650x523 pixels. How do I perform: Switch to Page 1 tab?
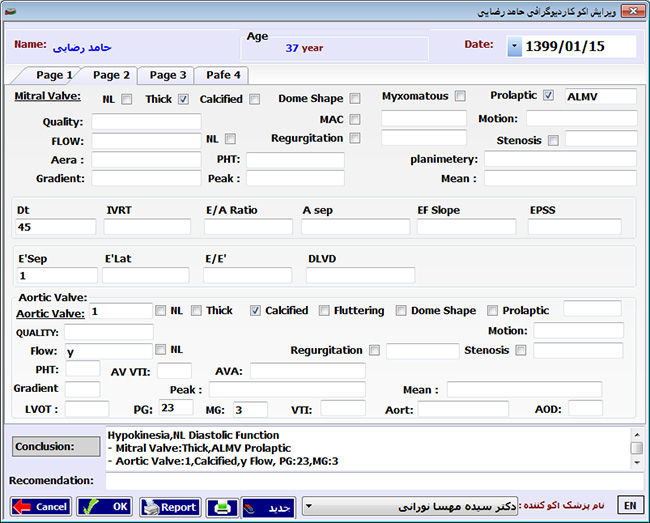pos(54,75)
